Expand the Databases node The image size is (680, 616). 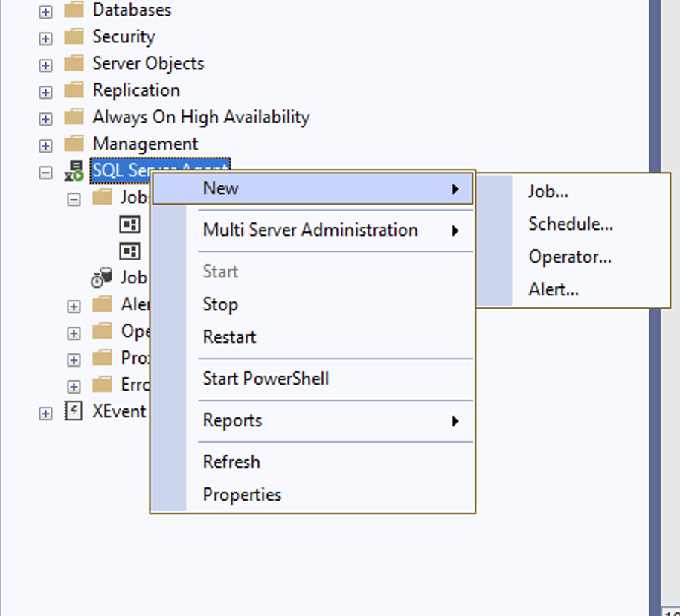point(45,12)
